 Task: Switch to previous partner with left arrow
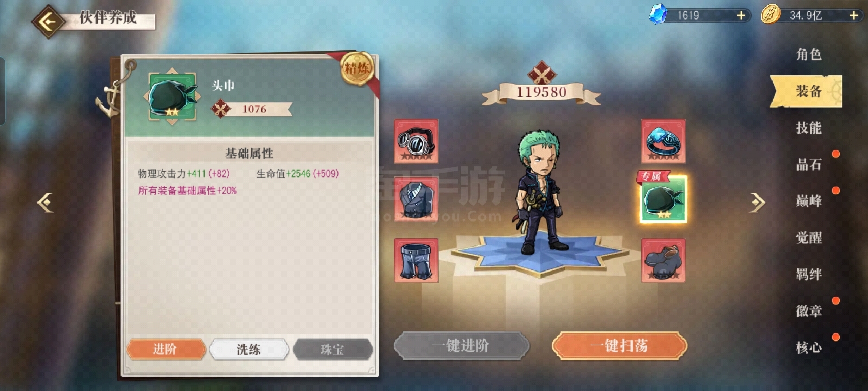pyautogui.click(x=46, y=203)
